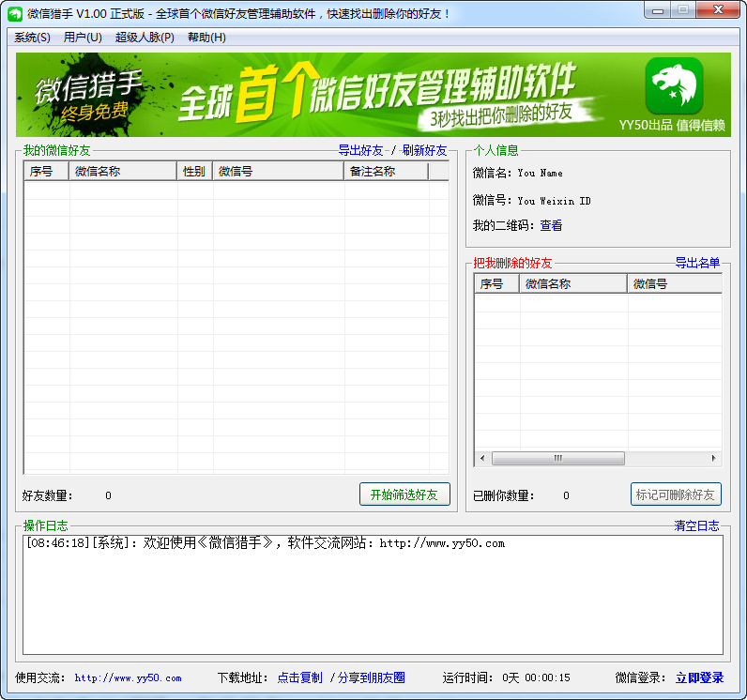The image size is (747, 700).
Task: Click the 导出好友 link
Action: (360, 150)
